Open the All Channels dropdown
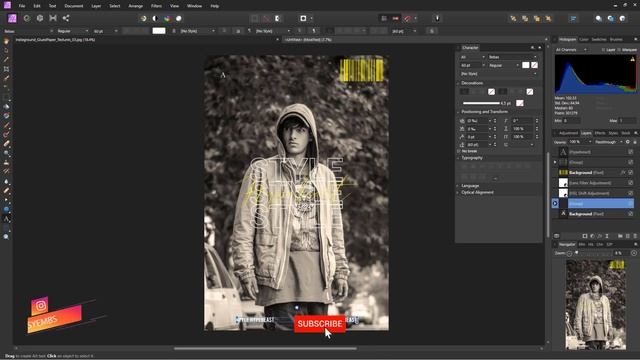This screenshot has height=360, width=640. click(571, 50)
